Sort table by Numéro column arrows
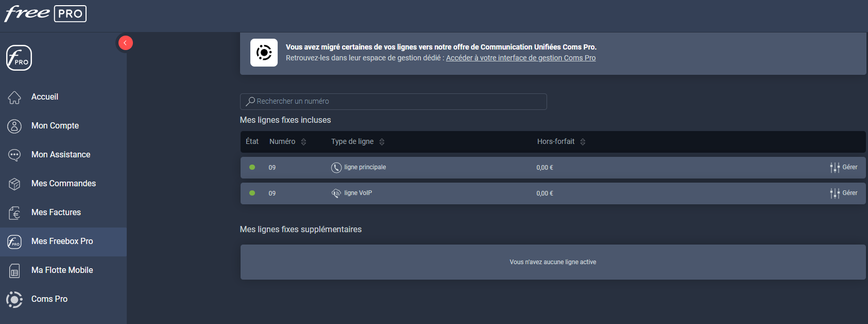This screenshot has height=324, width=868. 303,142
